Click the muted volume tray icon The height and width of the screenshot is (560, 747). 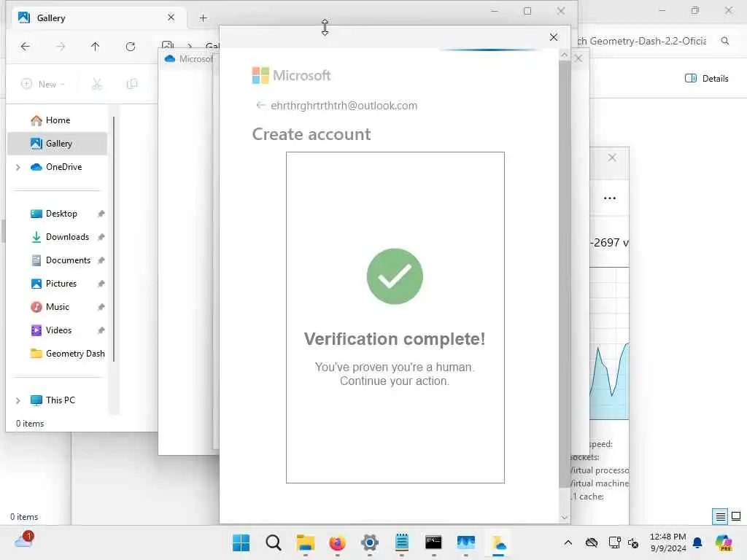pyautogui.click(x=633, y=542)
